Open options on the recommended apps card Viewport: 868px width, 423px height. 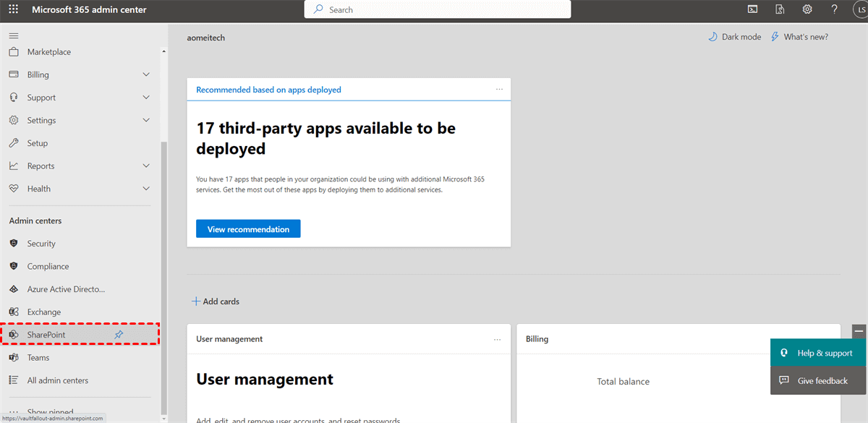click(499, 90)
